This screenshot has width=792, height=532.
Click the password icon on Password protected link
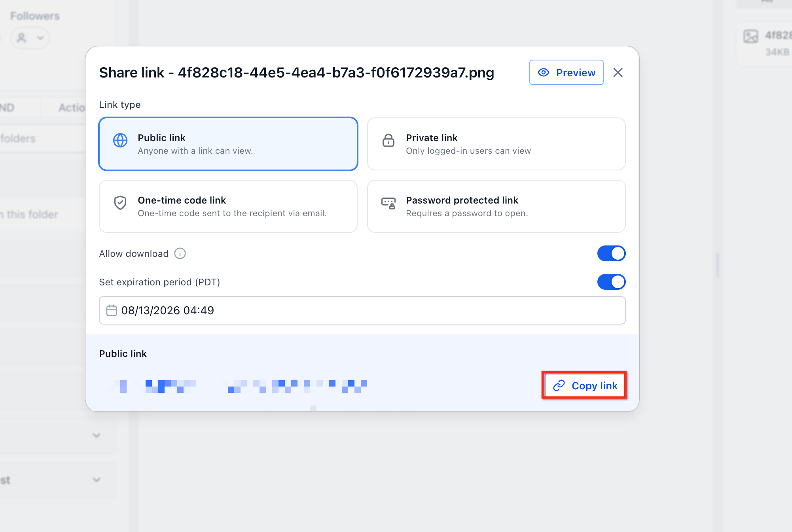point(388,203)
